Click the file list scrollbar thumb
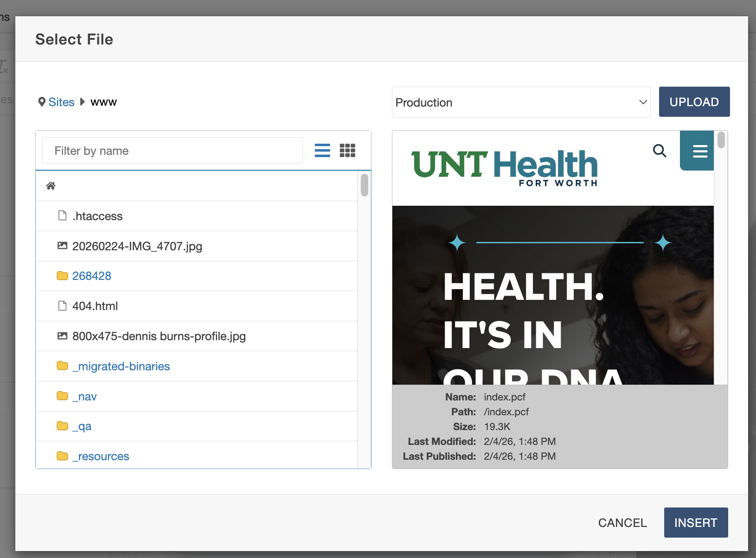 tap(365, 185)
